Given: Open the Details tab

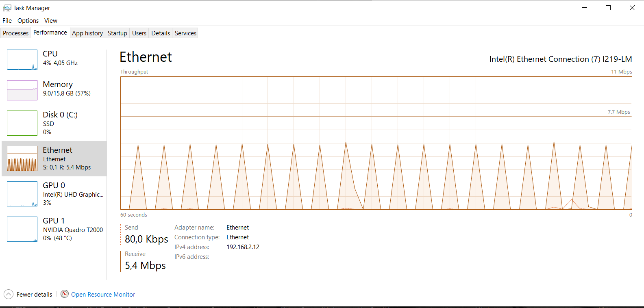Looking at the screenshot, I should coord(161,33).
